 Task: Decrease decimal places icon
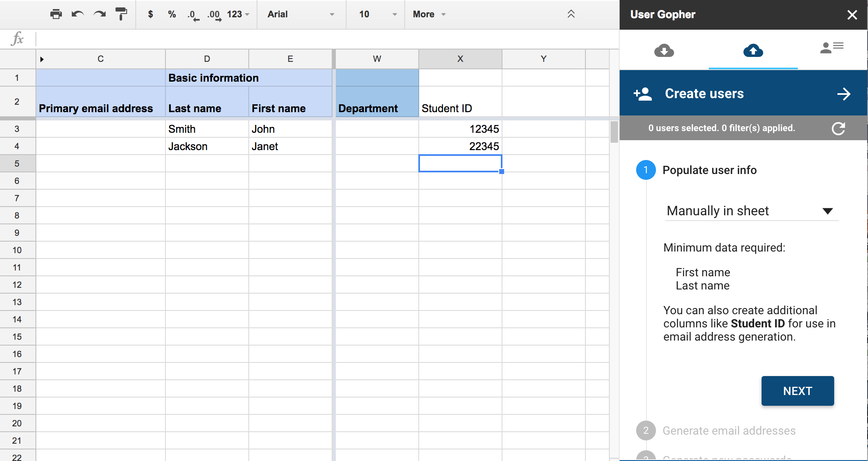193,15
